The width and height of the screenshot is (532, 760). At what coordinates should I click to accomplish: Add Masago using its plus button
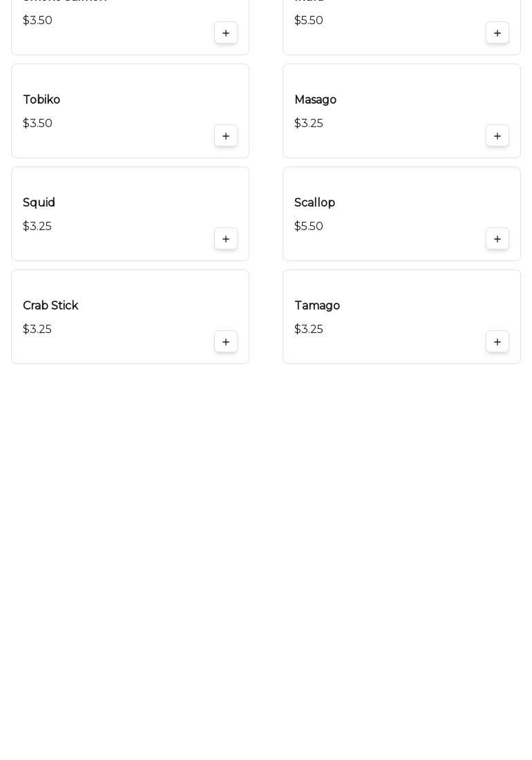click(497, 136)
